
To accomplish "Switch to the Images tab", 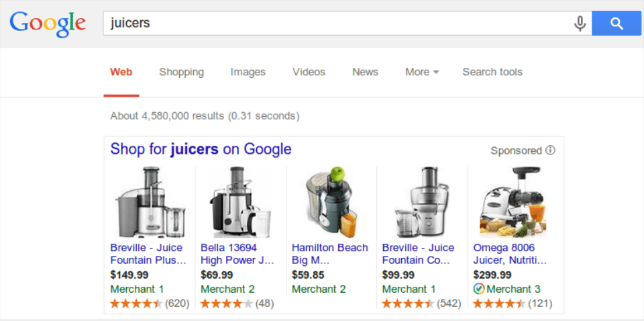I will 248,72.
